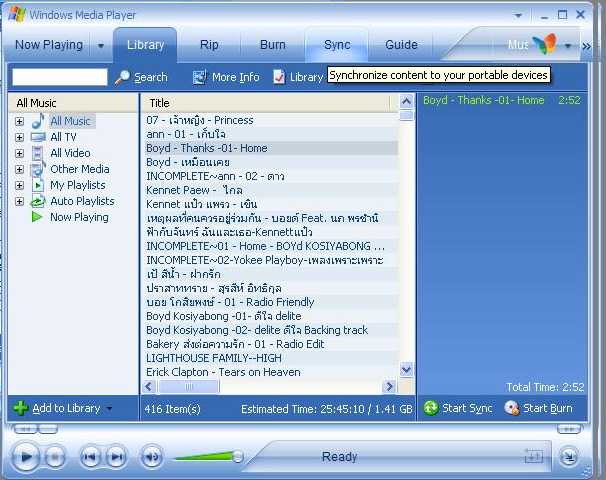Select the Other Media icon
The width and height of the screenshot is (606, 480).
point(38,169)
